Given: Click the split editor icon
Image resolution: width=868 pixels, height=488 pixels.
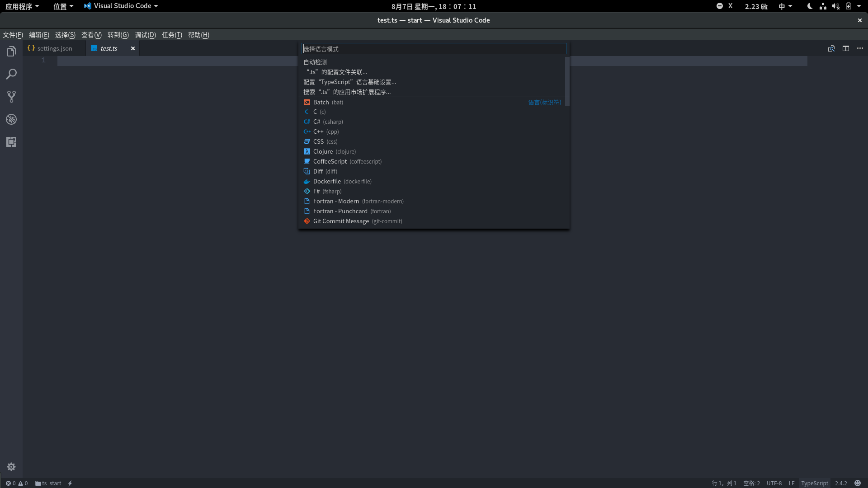Looking at the screenshot, I should click(x=846, y=48).
